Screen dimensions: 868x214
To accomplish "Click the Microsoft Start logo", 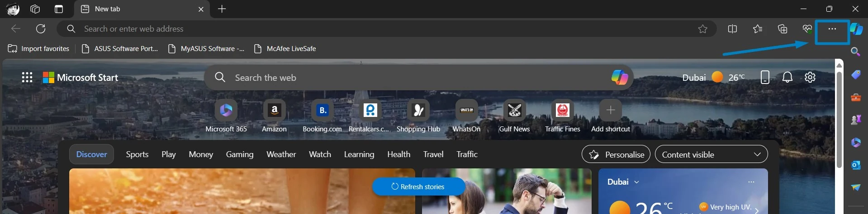I will click(81, 78).
